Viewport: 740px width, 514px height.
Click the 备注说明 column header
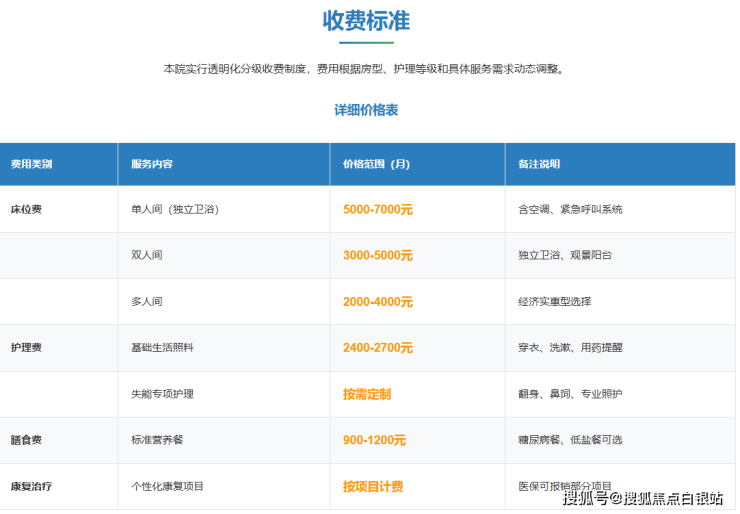click(539, 164)
